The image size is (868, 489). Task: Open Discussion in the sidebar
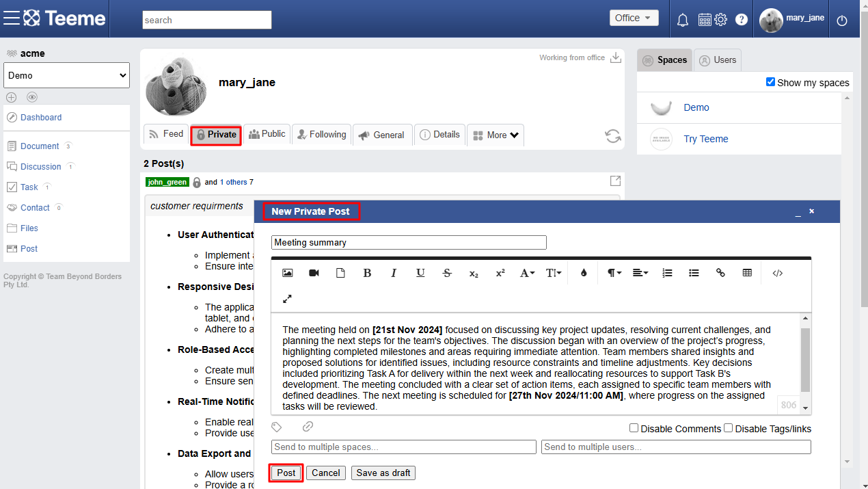coord(41,167)
